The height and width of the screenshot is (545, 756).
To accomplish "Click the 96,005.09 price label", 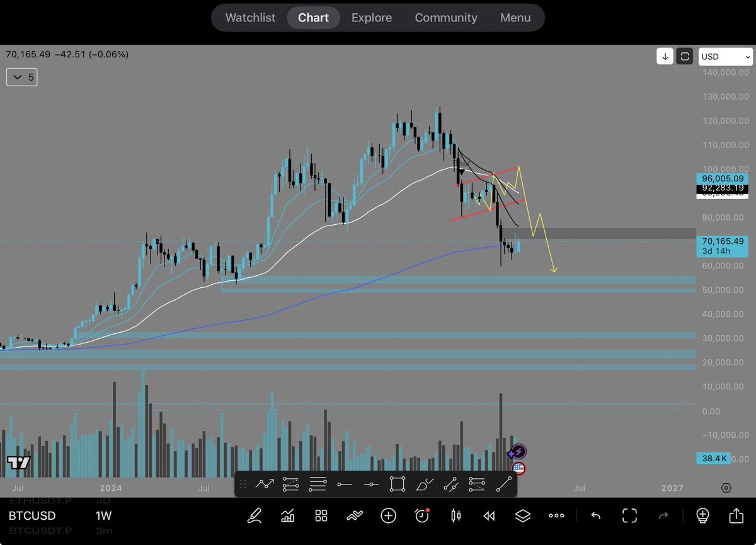I will (723, 178).
